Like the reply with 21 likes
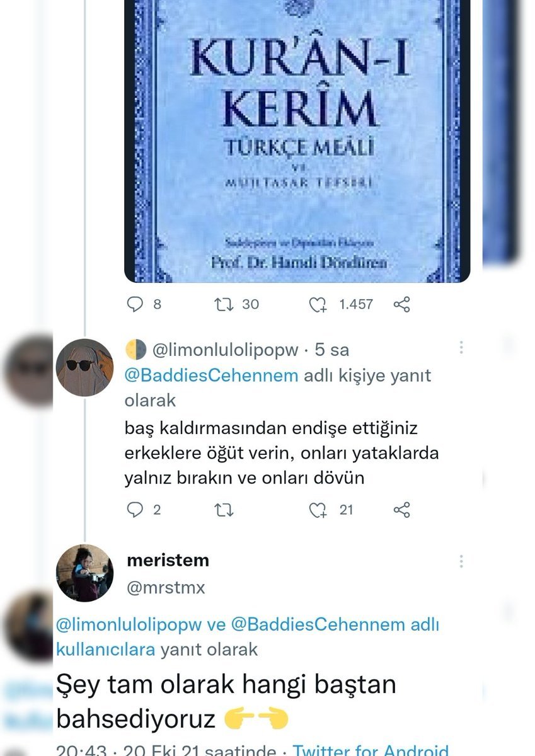This screenshot has height=756, width=535. (x=331, y=509)
